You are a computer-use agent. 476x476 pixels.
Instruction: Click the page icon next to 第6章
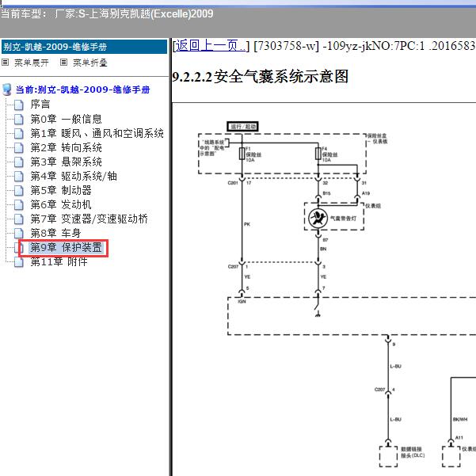pos(19,205)
